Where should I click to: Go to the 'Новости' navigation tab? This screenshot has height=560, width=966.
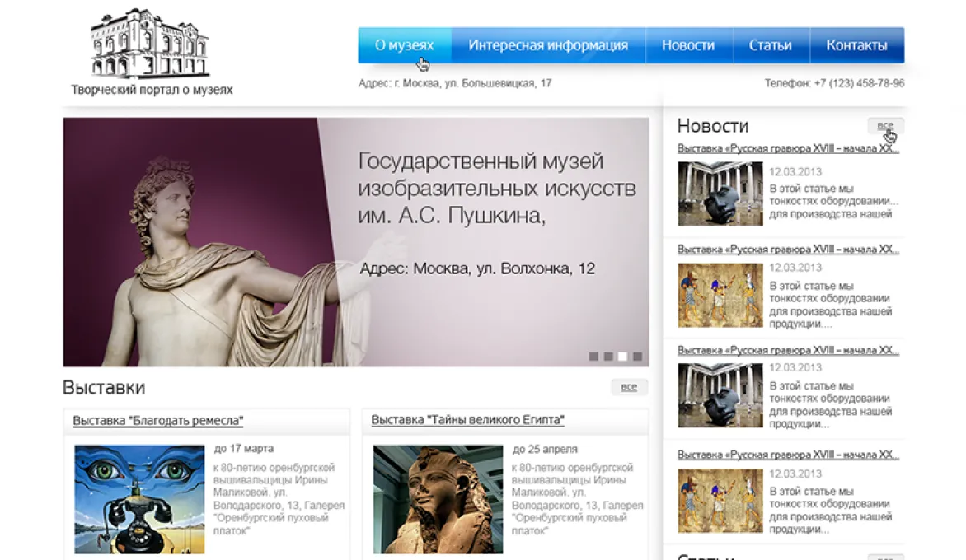click(x=688, y=45)
